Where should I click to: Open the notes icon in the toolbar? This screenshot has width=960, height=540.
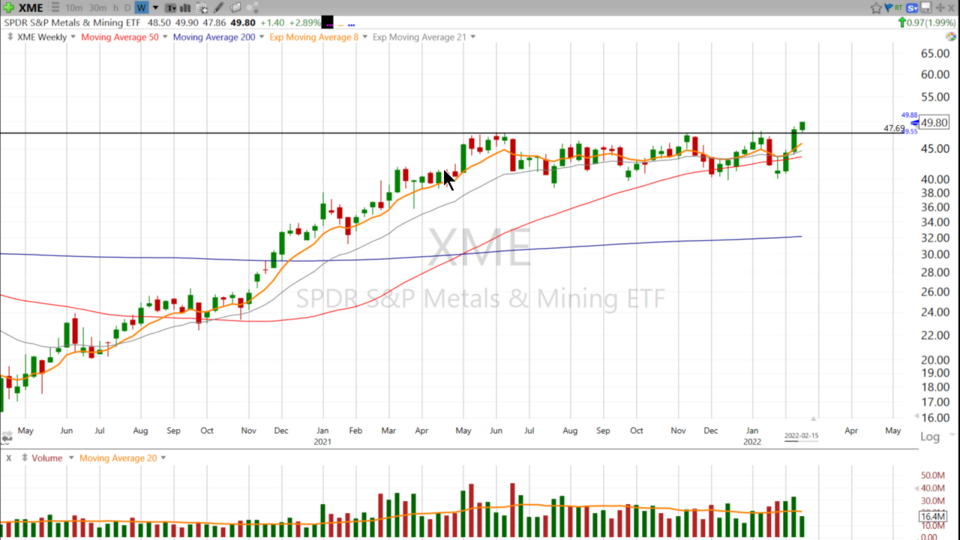pos(236,8)
